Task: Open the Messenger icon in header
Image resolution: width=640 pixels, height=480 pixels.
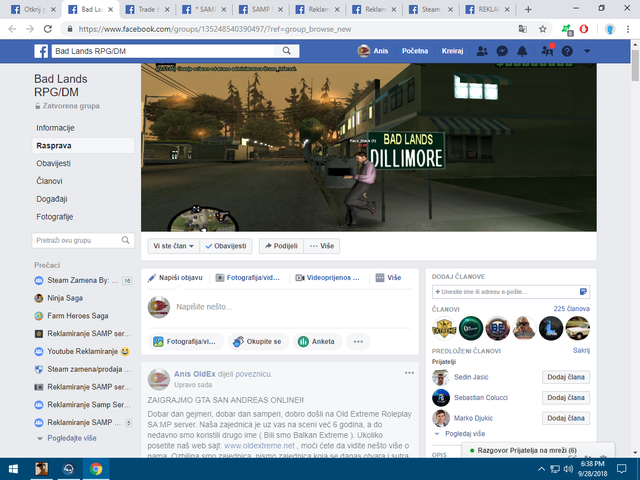Action: tap(502, 51)
